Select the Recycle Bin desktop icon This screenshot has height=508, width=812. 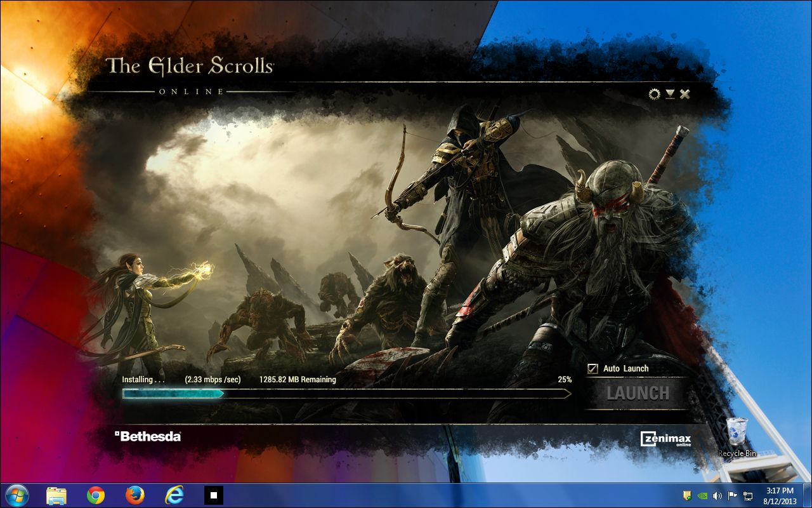tap(737, 437)
